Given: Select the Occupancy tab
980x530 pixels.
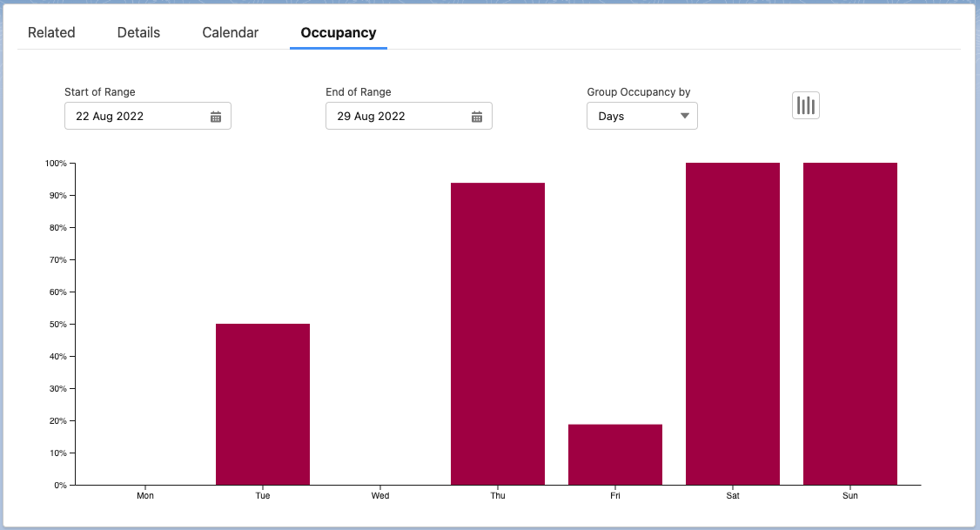Looking at the screenshot, I should (338, 32).
